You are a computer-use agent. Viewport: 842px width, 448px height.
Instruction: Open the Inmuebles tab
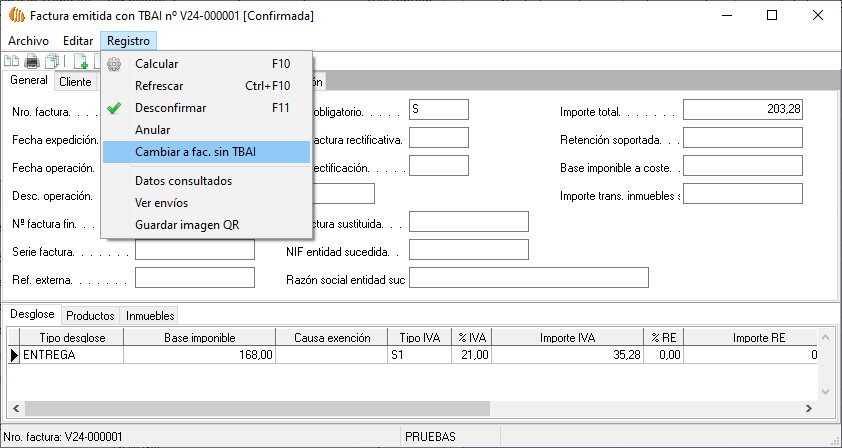(x=150, y=315)
